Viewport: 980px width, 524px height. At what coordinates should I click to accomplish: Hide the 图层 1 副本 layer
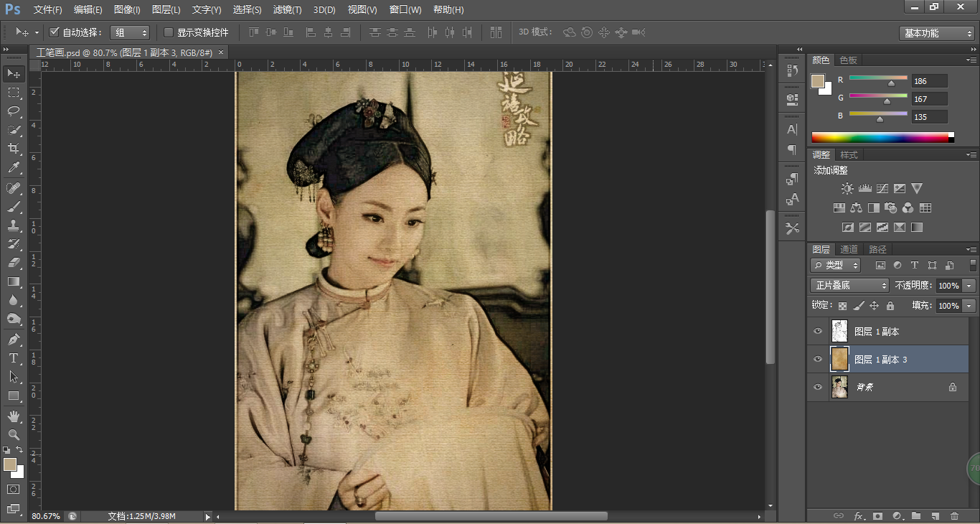[818, 332]
